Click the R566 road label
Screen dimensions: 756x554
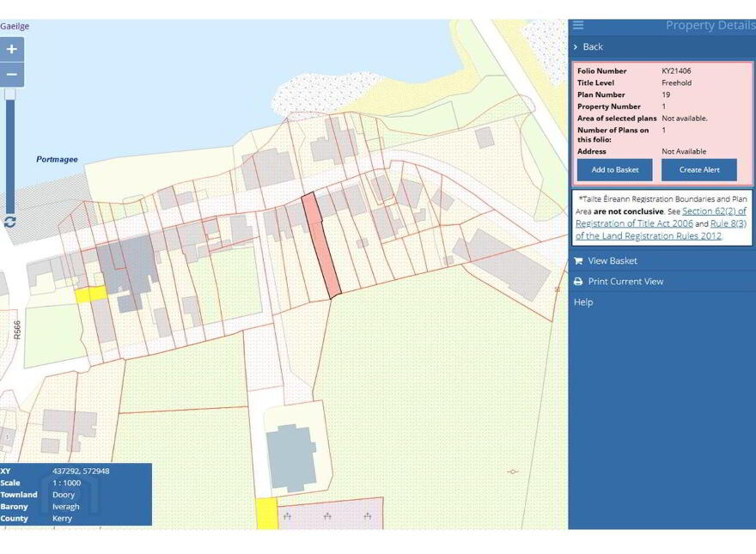17,330
